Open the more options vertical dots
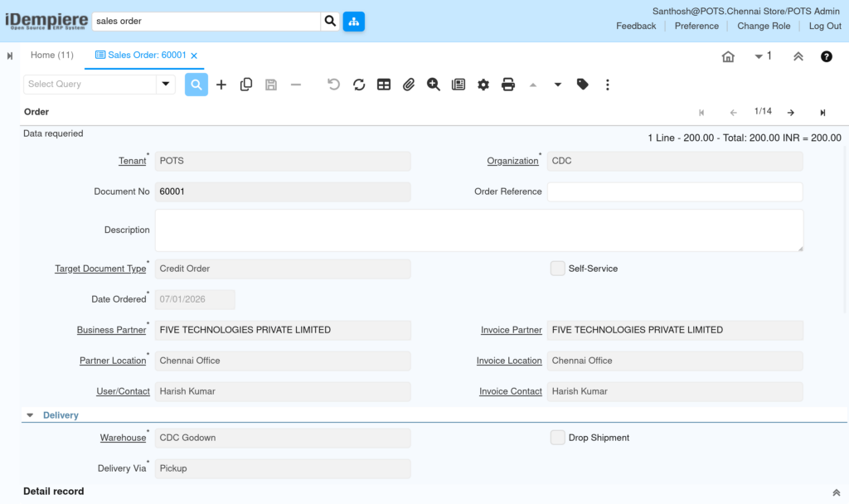849x504 pixels. [608, 85]
